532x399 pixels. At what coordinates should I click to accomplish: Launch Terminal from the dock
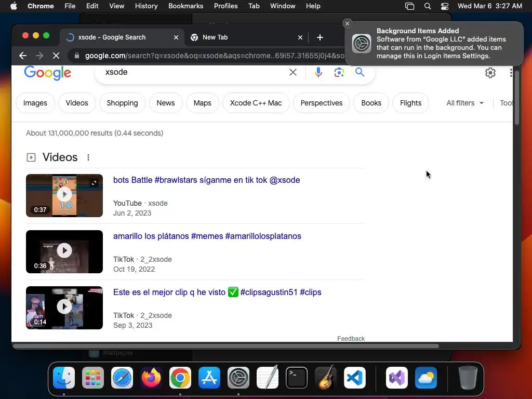[x=297, y=378]
